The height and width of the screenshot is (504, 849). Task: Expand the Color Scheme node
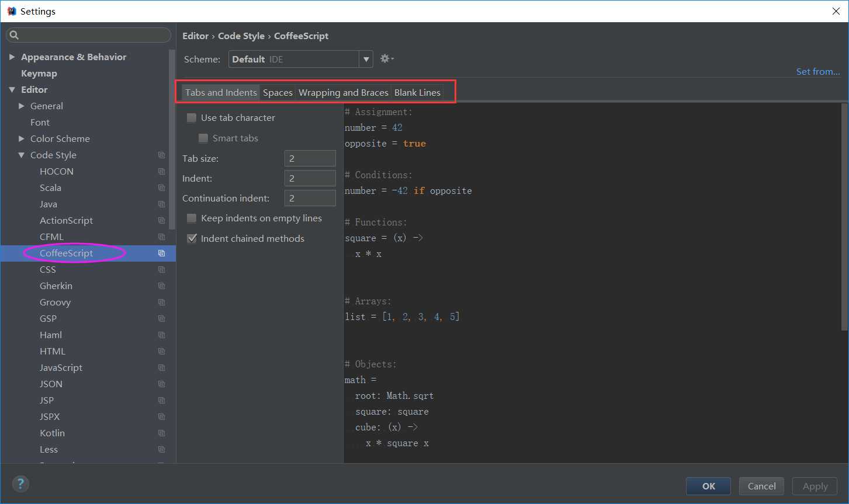click(22, 139)
